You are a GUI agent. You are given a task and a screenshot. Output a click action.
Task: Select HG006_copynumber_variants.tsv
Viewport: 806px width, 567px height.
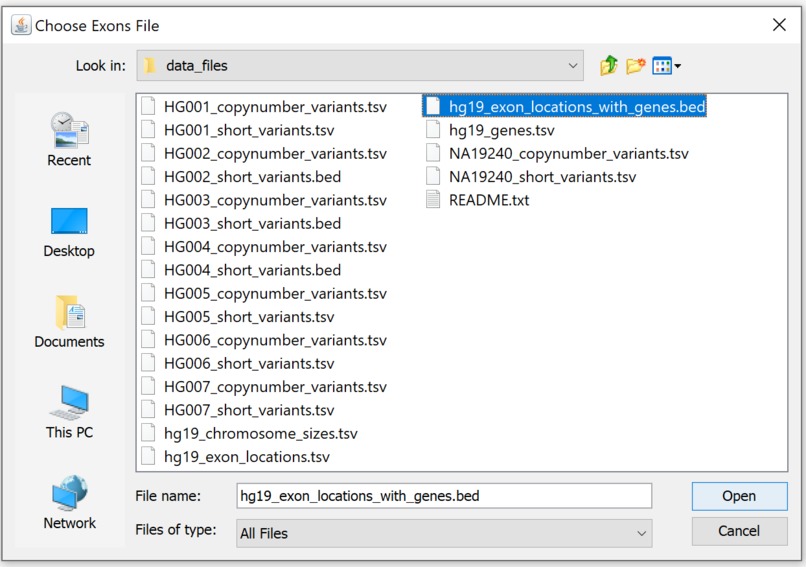(x=264, y=340)
